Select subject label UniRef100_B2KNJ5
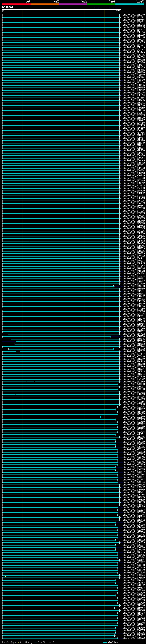Viewport: 146px width, 644px height. (x=134, y=100)
